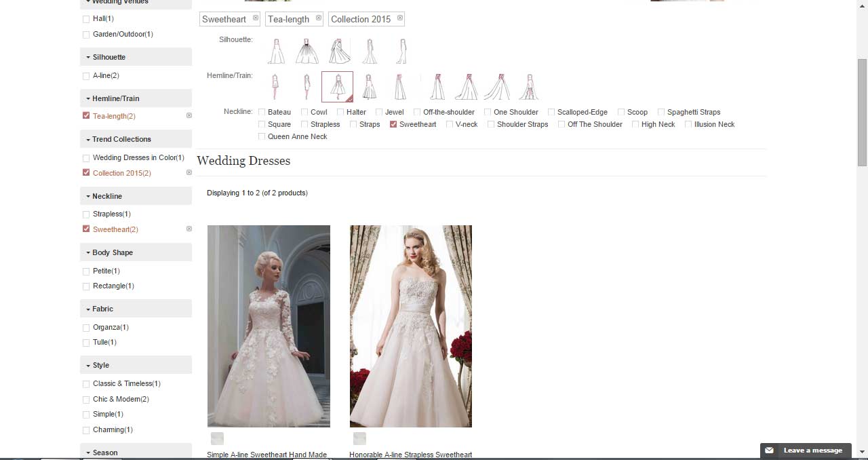Viewport: 868px width, 460px height.
Task: Tick the Garden/Outdoor venue checkbox
Action: [86, 35]
